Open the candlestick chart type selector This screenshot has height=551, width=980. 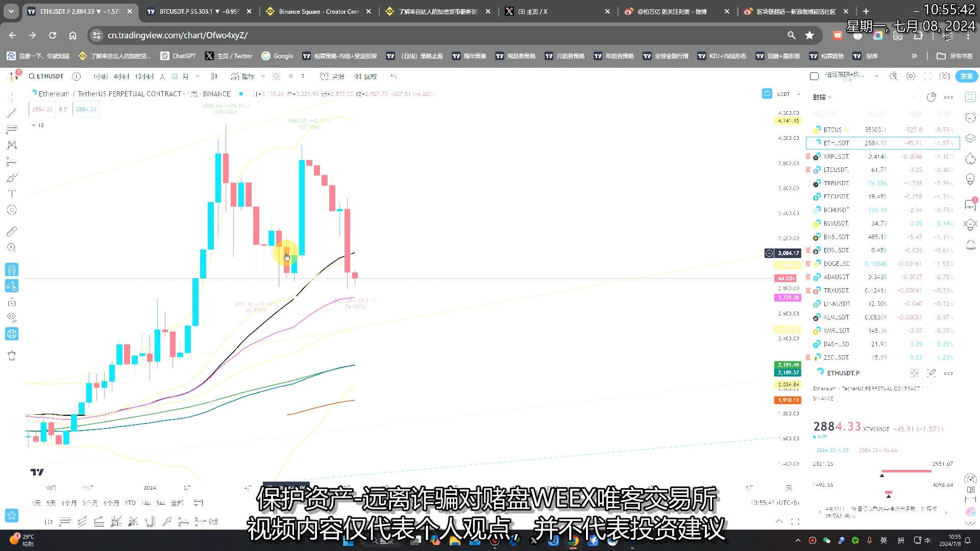pyautogui.click(x=214, y=77)
